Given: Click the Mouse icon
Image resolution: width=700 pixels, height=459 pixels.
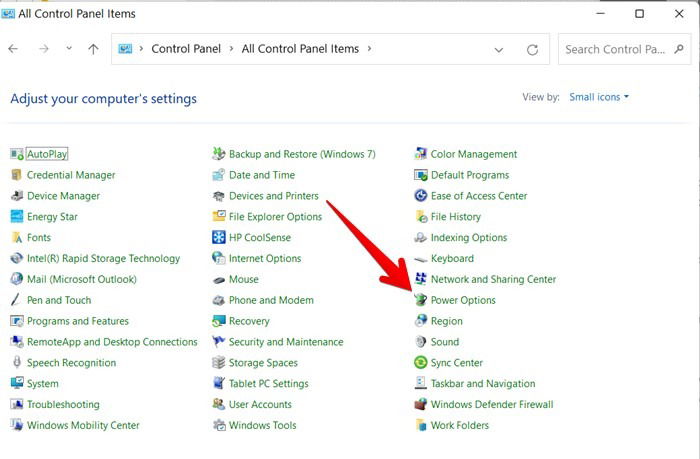Looking at the screenshot, I should tap(219, 280).
